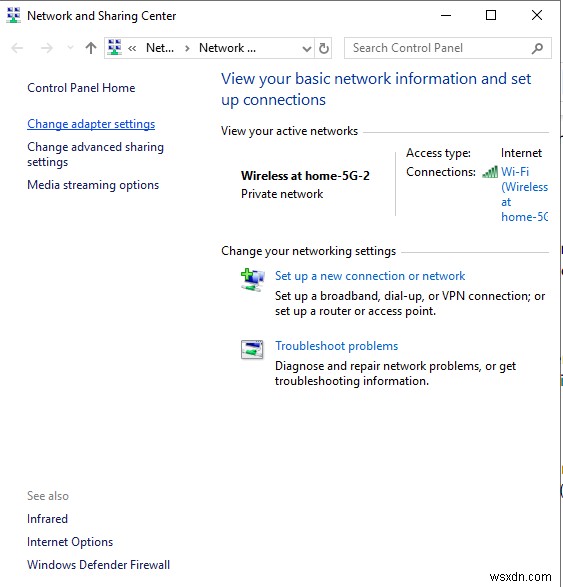Image resolution: width=563 pixels, height=587 pixels.
Task: Refresh the Control Panel page
Action: point(323,48)
